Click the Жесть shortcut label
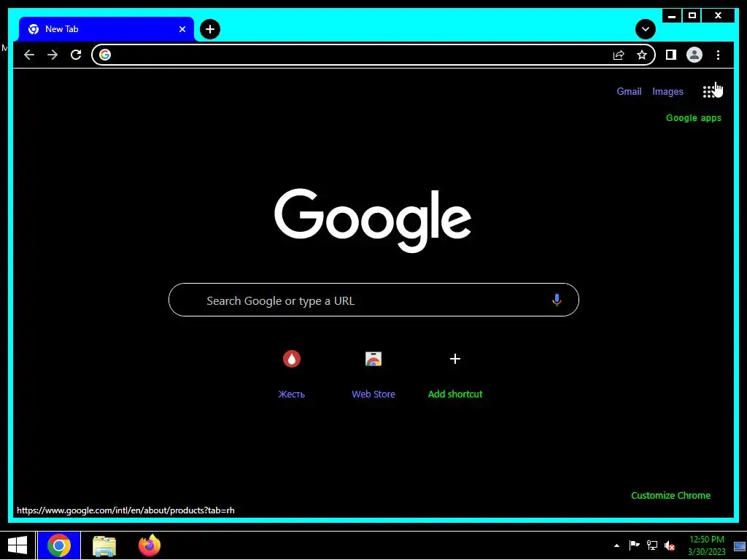Image resolution: width=747 pixels, height=560 pixels. pos(292,394)
